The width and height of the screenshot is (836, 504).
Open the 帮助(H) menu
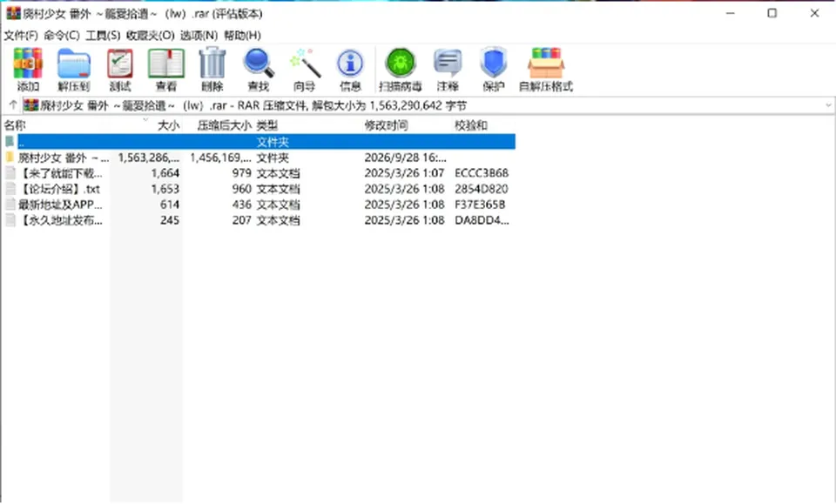pos(242,35)
